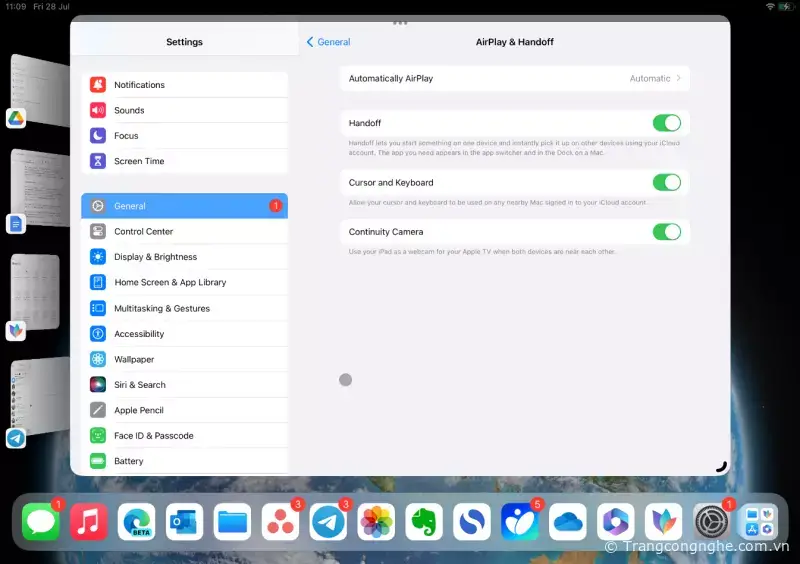Open Display & Brightness settings row
Viewport: 800px width, 564px height.
155,257
